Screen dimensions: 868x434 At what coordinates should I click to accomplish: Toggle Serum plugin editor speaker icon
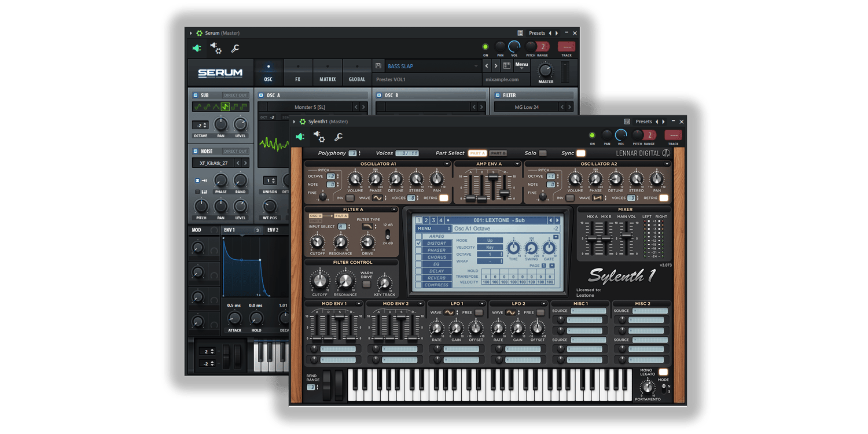point(197,49)
